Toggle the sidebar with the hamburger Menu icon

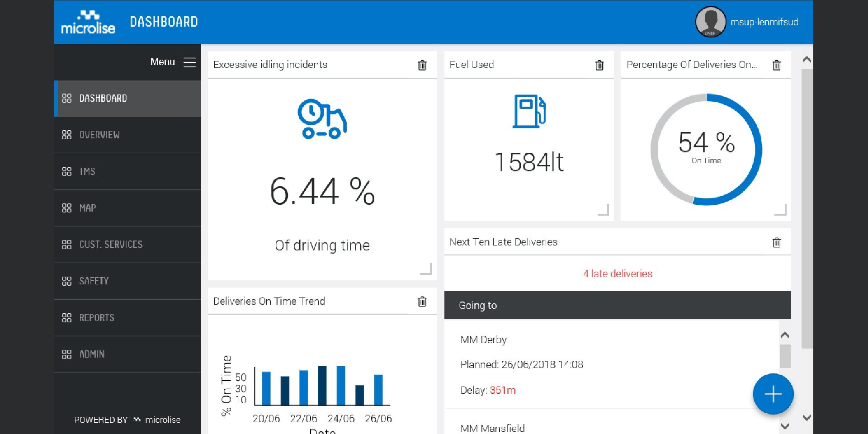tap(189, 62)
